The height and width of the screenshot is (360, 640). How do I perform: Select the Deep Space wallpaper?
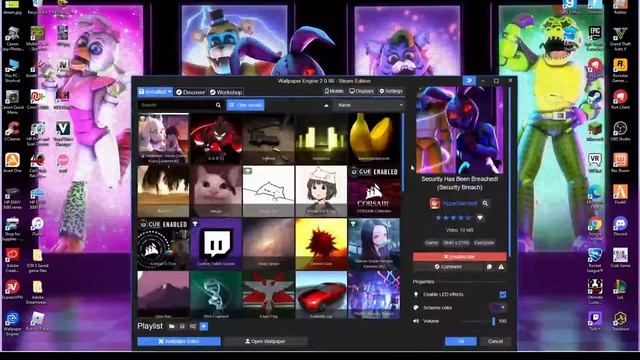coord(268,244)
